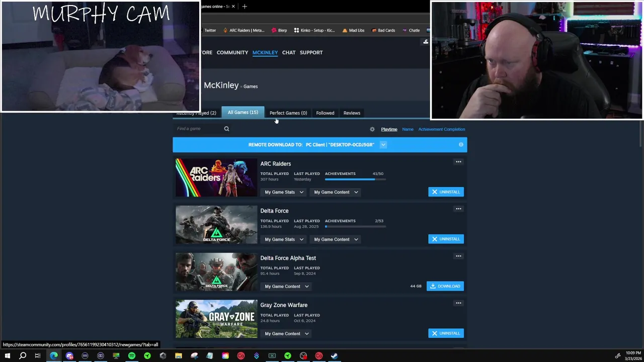644x362 pixels.
Task: Close the current browser tab
Action: (x=233, y=7)
